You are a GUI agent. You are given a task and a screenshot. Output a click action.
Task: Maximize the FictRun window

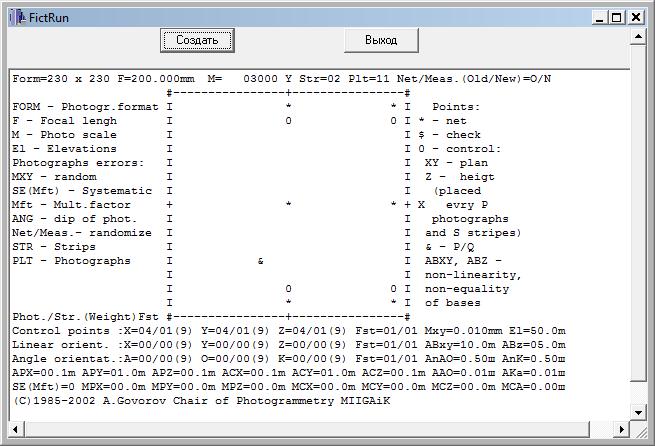click(617, 18)
